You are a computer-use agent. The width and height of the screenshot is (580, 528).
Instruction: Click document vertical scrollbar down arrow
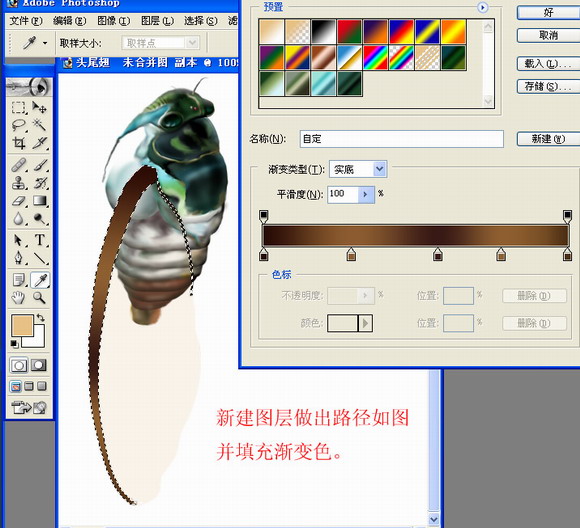[434, 519]
